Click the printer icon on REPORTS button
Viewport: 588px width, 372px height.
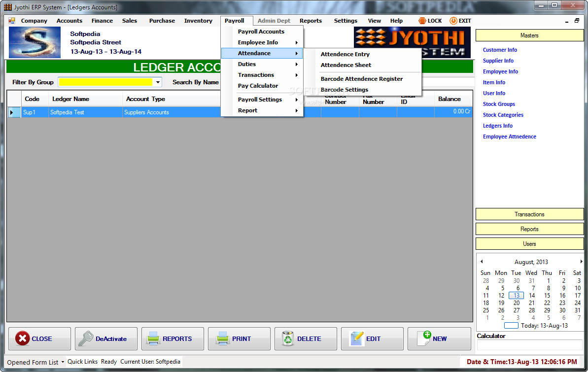[153, 338]
